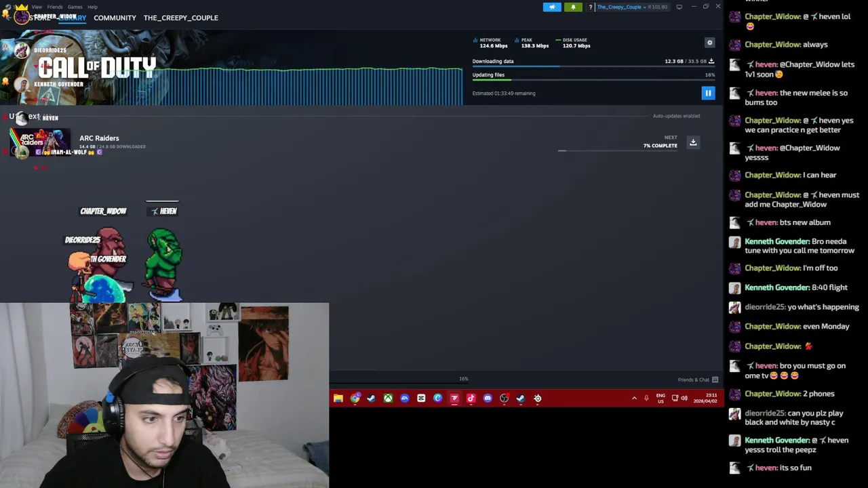Open EA app from taskbar

point(405,399)
